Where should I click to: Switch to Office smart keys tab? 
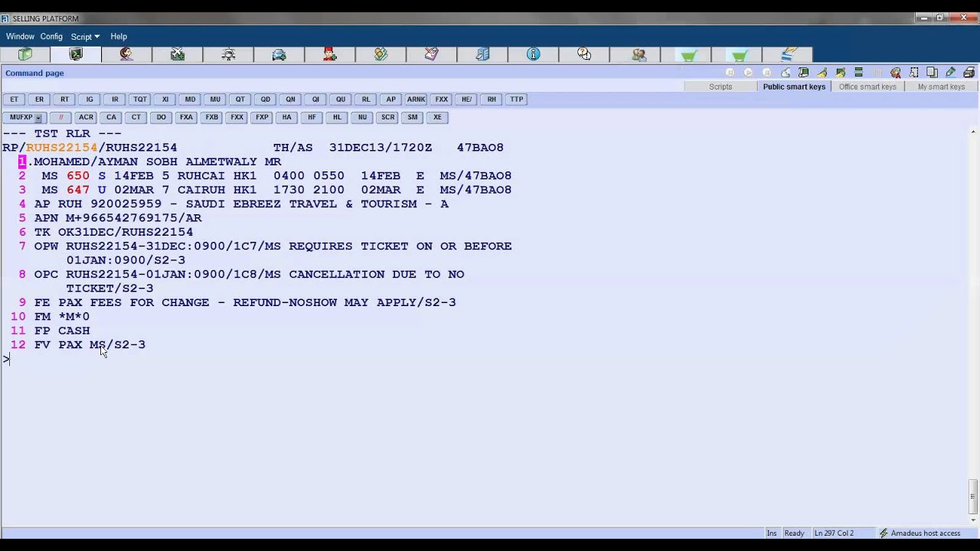pos(867,86)
